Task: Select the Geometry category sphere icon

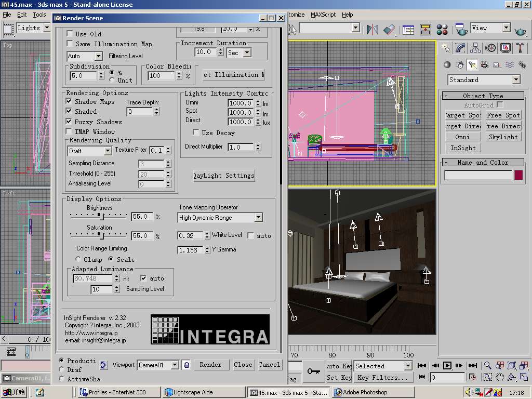Action: pyautogui.click(x=447, y=65)
